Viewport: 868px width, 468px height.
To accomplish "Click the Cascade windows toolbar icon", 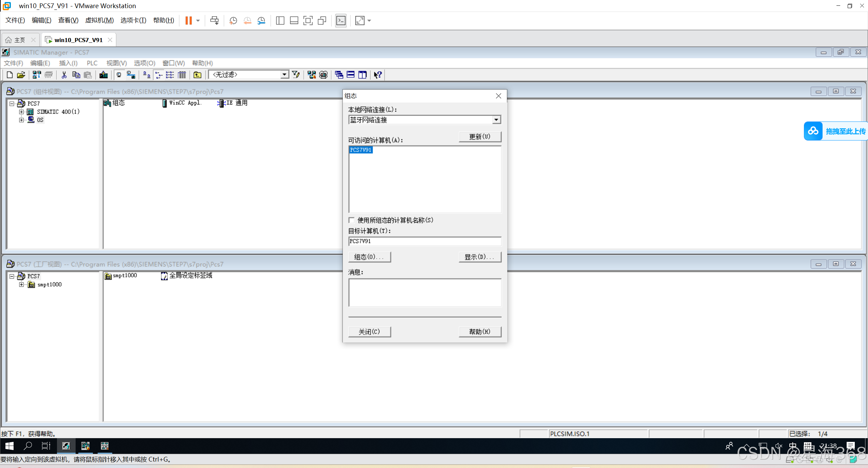I will (339, 75).
